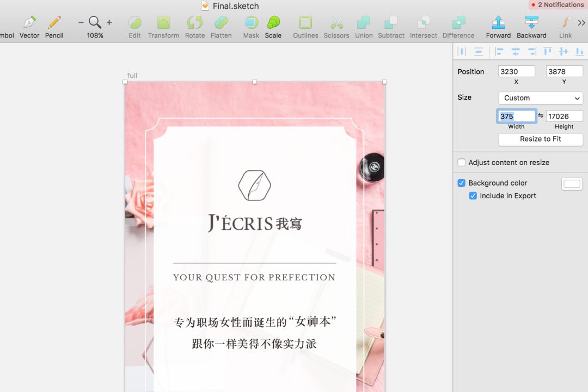Click the magnifier zoom icon
Screen dimensions: 588x392
95,22
